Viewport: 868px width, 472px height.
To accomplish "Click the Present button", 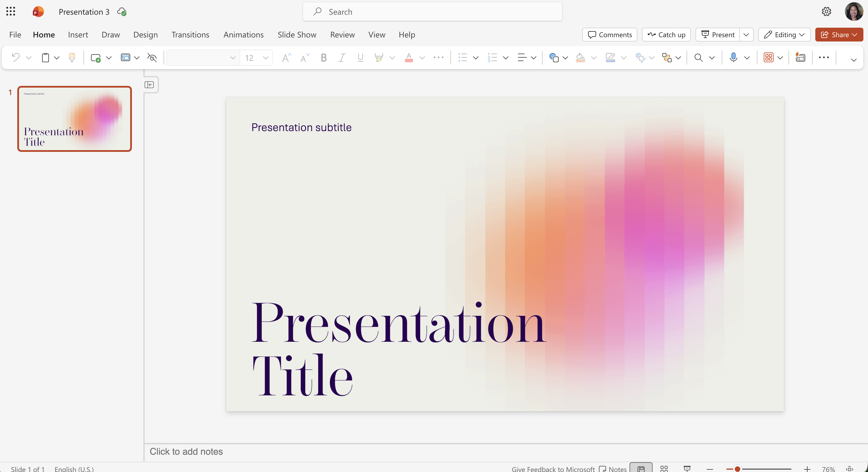I will 718,35.
